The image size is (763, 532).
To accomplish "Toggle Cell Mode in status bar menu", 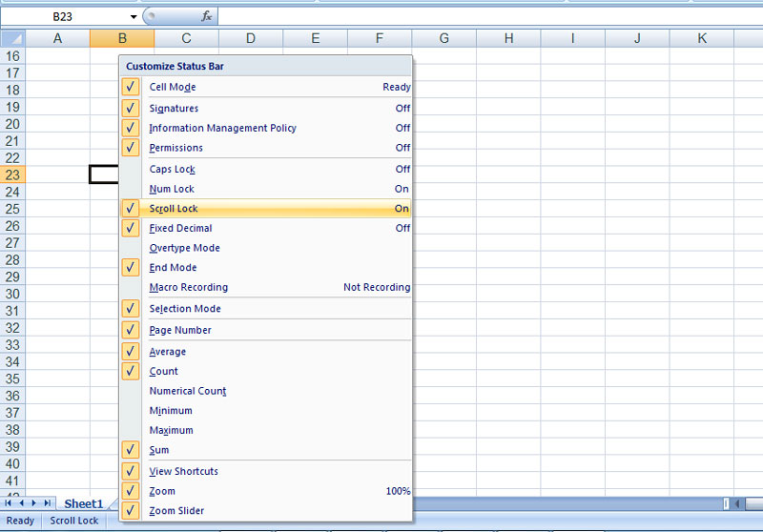I will 266,87.
